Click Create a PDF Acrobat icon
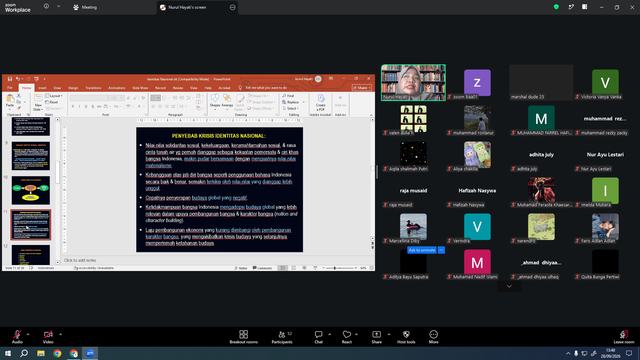 (x=321, y=102)
